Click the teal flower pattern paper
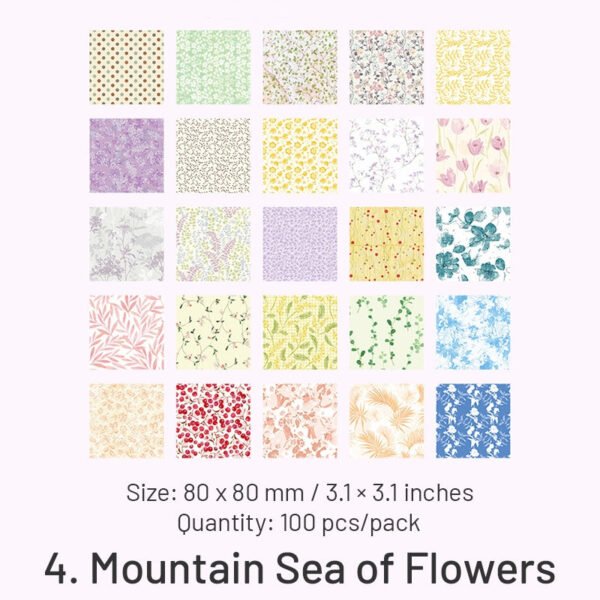Image resolution: width=600 pixels, height=600 pixels. (x=473, y=244)
